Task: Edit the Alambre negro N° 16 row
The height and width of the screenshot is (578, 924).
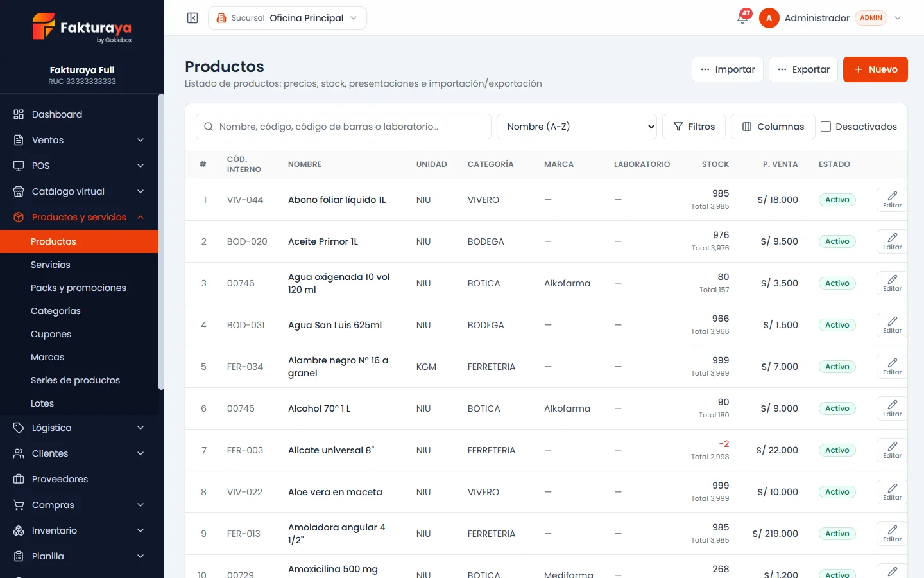Action: 892,367
